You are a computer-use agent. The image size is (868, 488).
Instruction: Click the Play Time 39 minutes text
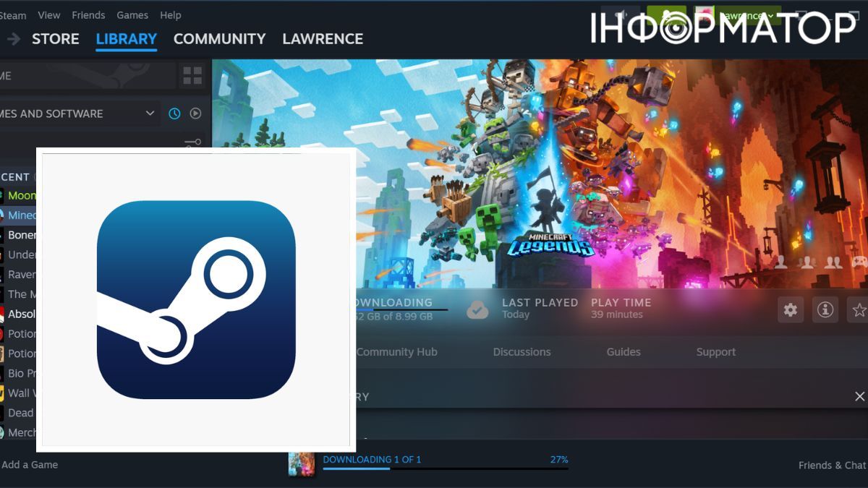pos(621,308)
